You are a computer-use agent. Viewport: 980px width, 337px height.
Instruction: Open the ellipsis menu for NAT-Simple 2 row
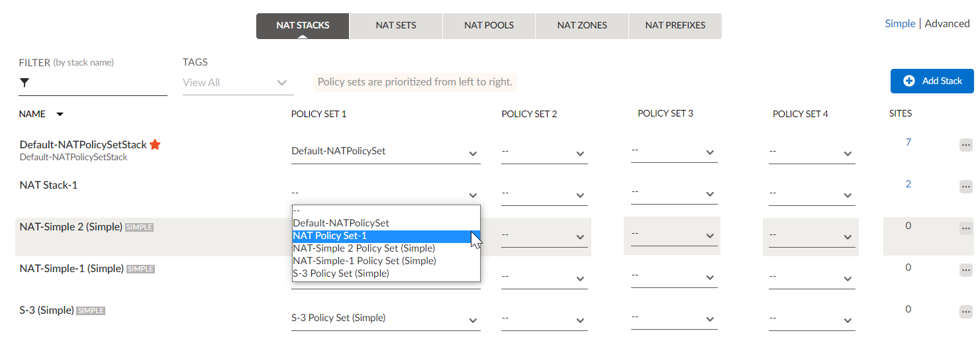point(965,228)
